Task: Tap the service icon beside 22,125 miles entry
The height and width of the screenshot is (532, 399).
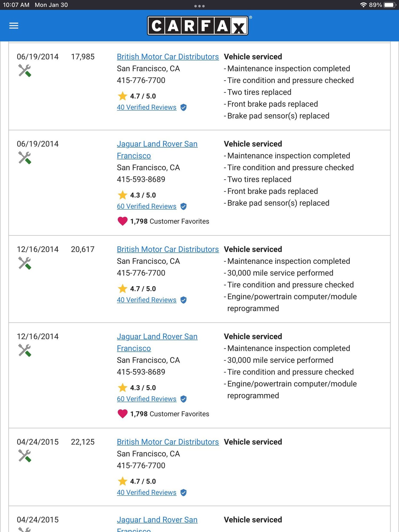Action: [25, 456]
